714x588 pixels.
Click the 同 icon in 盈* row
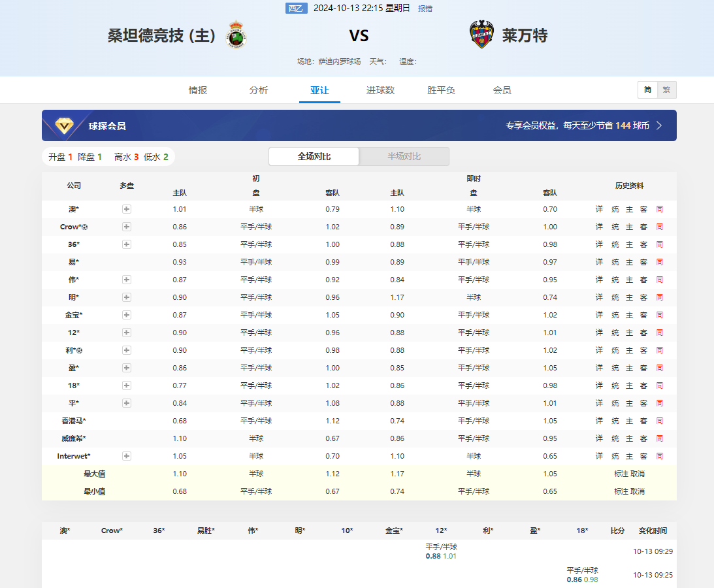[x=659, y=368]
